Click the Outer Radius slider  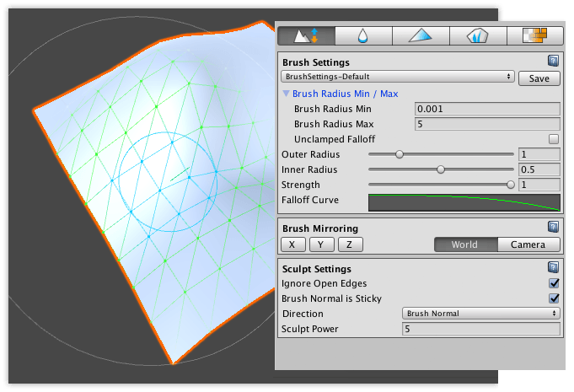click(441, 154)
